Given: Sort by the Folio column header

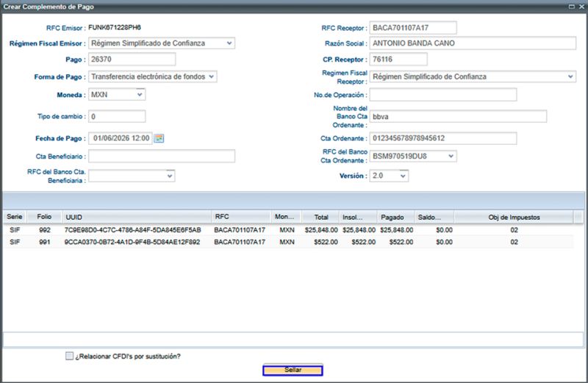Looking at the screenshot, I should click(x=44, y=217).
